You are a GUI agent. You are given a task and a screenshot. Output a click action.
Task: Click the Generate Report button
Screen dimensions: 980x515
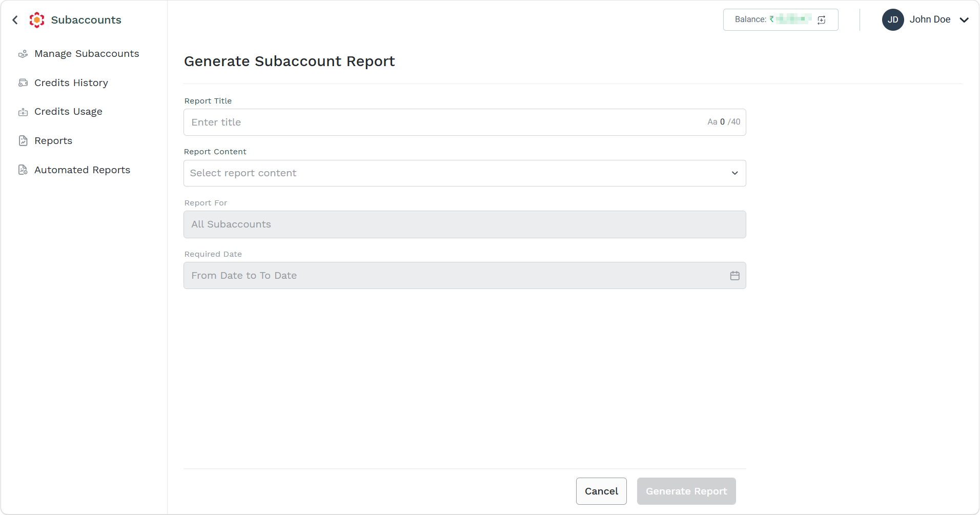coord(686,491)
